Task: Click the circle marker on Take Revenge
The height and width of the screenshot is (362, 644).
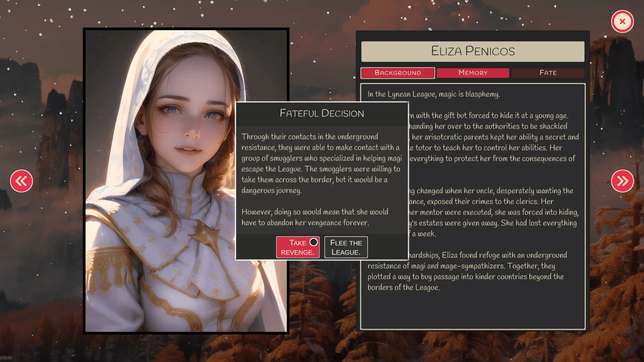Action: click(x=314, y=242)
